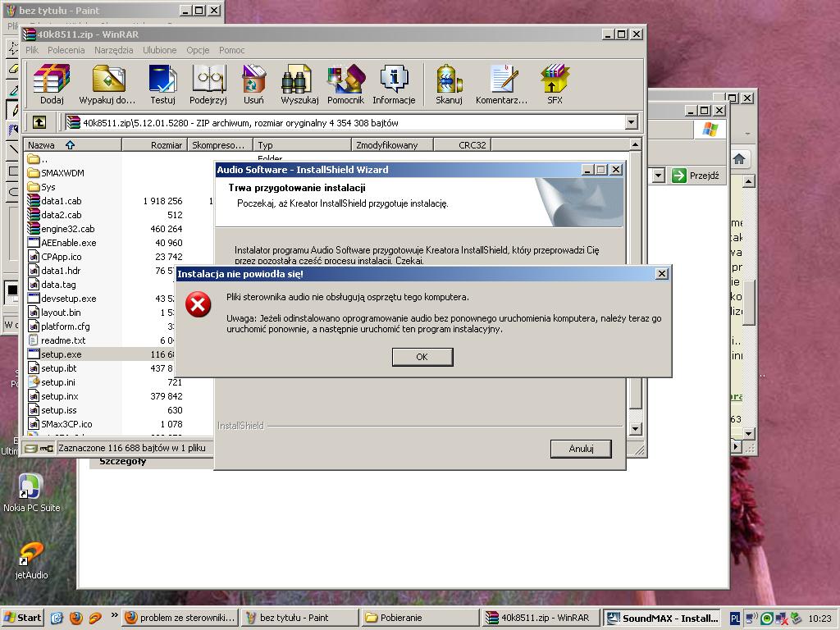840x630 pixels.
Task: Click the WinRAR file list scroll up arrow
Action: point(636,144)
